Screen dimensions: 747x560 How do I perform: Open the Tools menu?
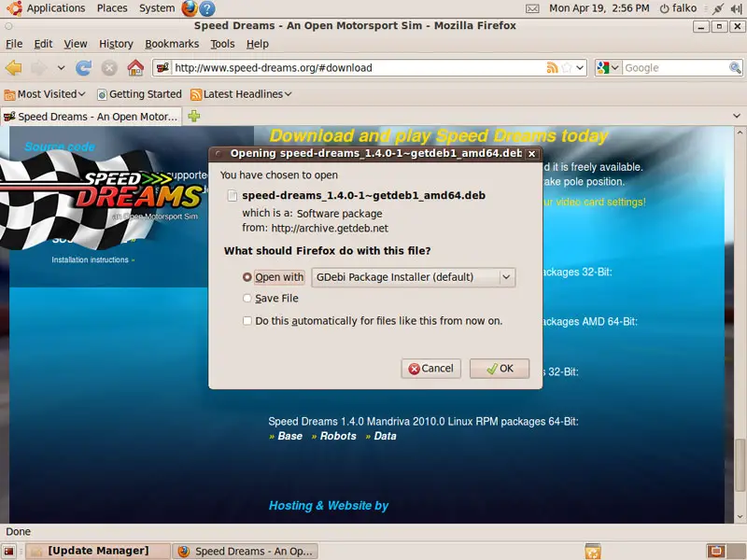pyautogui.click(x=222, y=44)
